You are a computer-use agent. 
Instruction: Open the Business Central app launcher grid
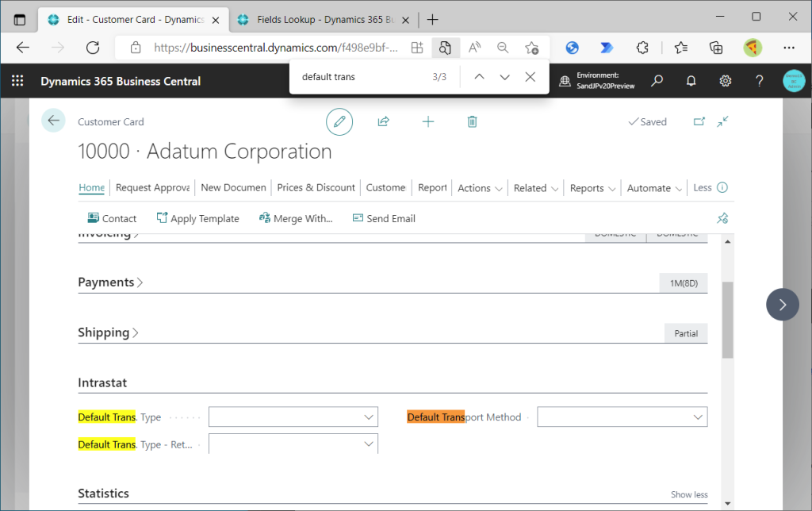17,81
